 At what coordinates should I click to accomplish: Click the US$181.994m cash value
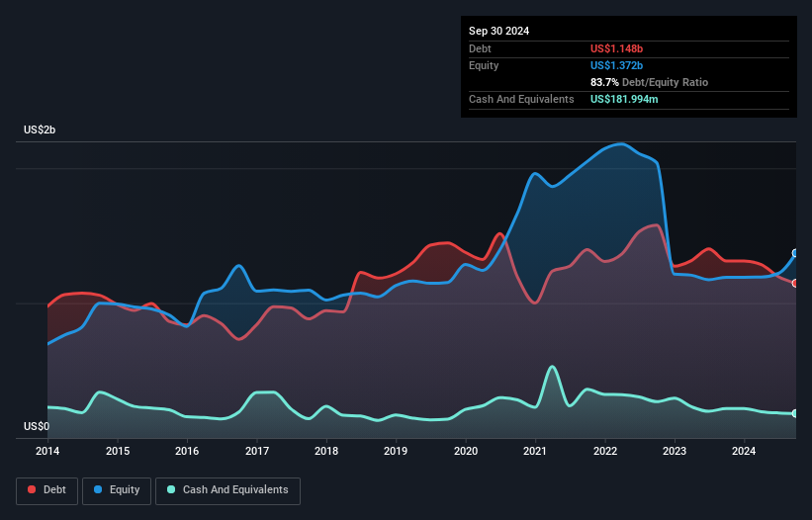click(624, 99)
